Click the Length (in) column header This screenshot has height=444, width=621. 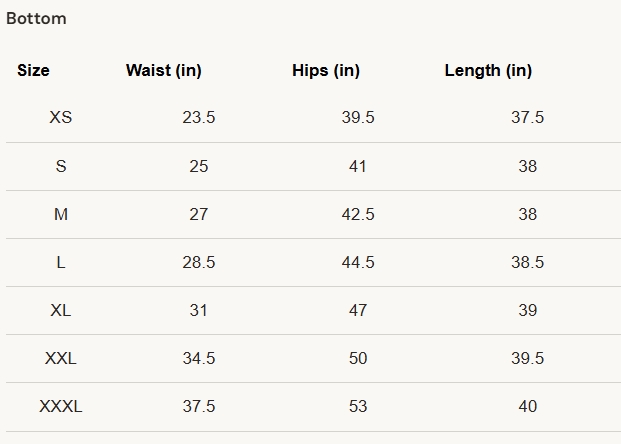(x=488, y=71)
